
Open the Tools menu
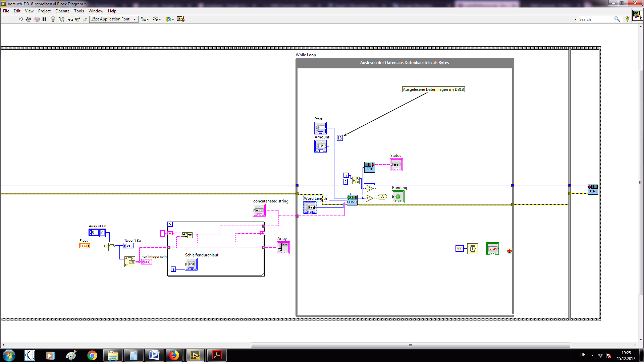(79, 11)
